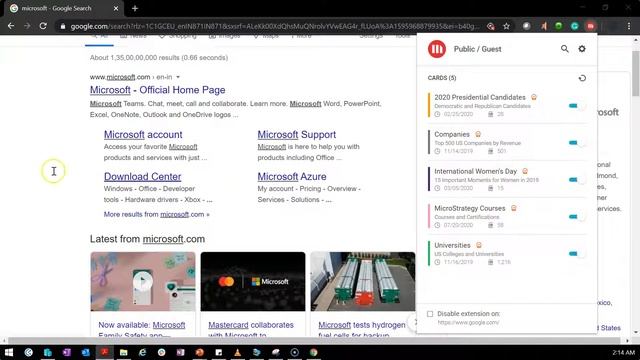Reload the Google search page
640x360 pixels.
tap(43, 26)
